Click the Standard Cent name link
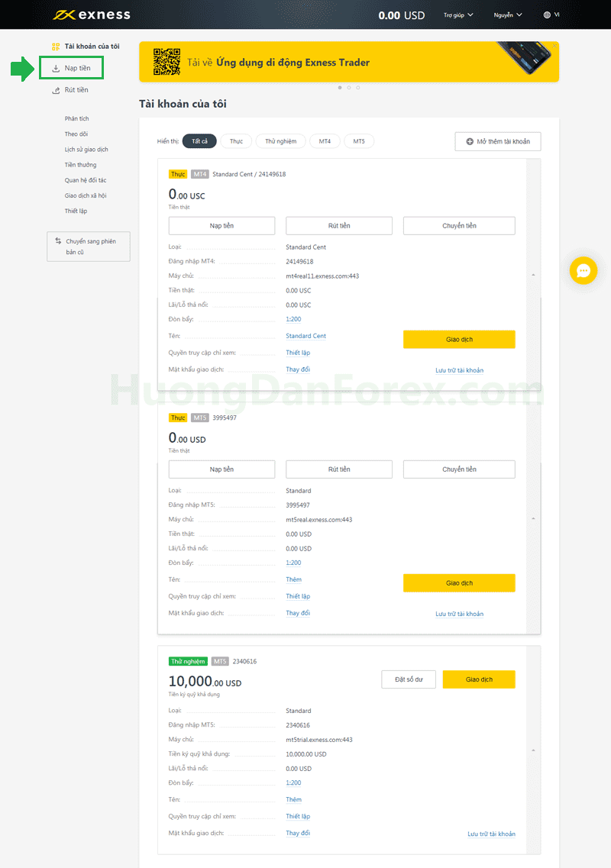Viewport: 611px width, 868px height. [305, 336]
